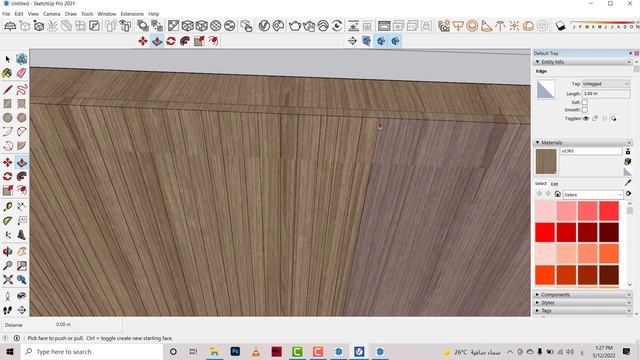Select the Scale tool in left toolbar
Screen dimensions: 640x360
(7, 190)
